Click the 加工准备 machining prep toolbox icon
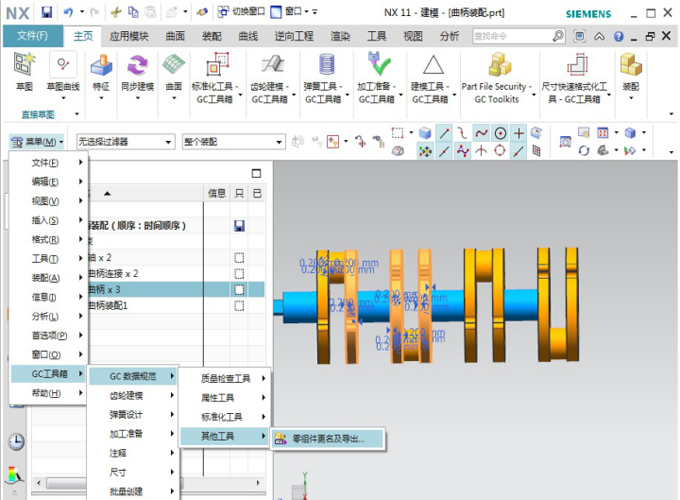Image resolution: width=680 pixels, height=500 pixels. tap(379, 70)
